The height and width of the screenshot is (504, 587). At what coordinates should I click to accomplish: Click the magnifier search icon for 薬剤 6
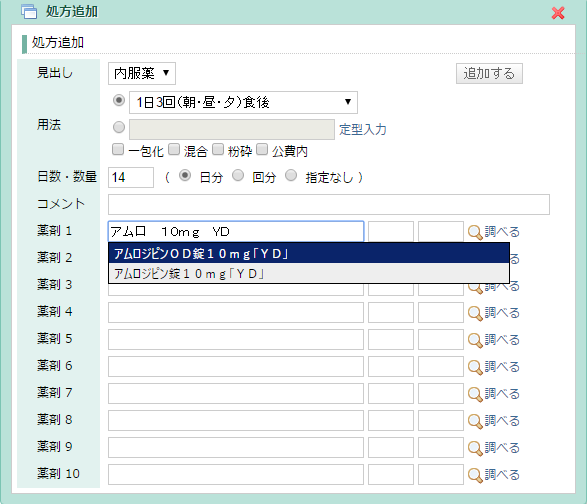[475, 367]
